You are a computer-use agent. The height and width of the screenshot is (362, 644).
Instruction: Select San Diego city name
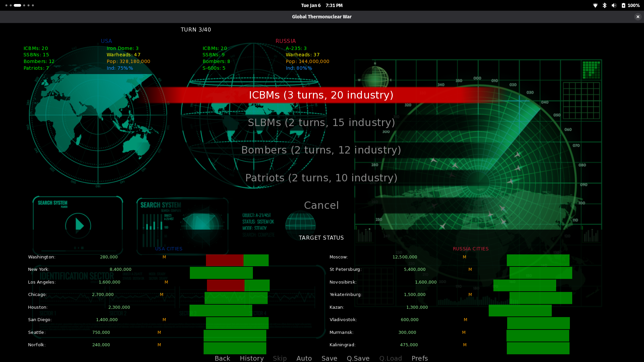(40, 320)
